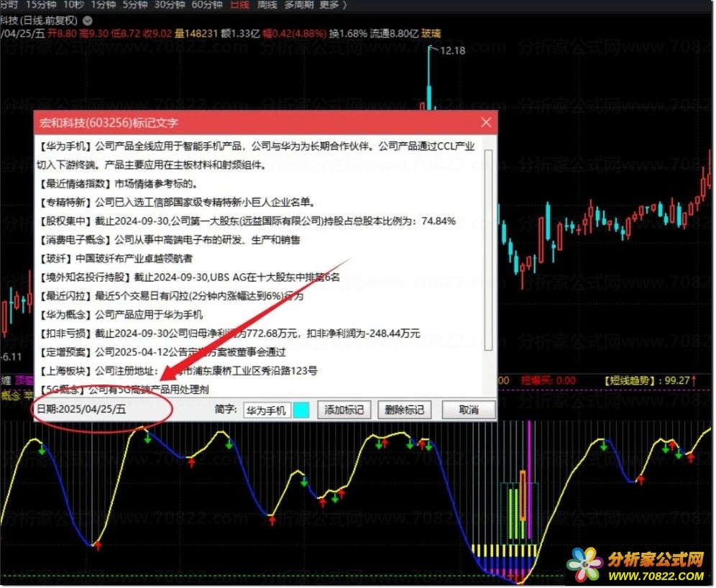Switch to the 1分钟 period tab
This screenshot has width=716, height=588.
[x=104, y=5]
